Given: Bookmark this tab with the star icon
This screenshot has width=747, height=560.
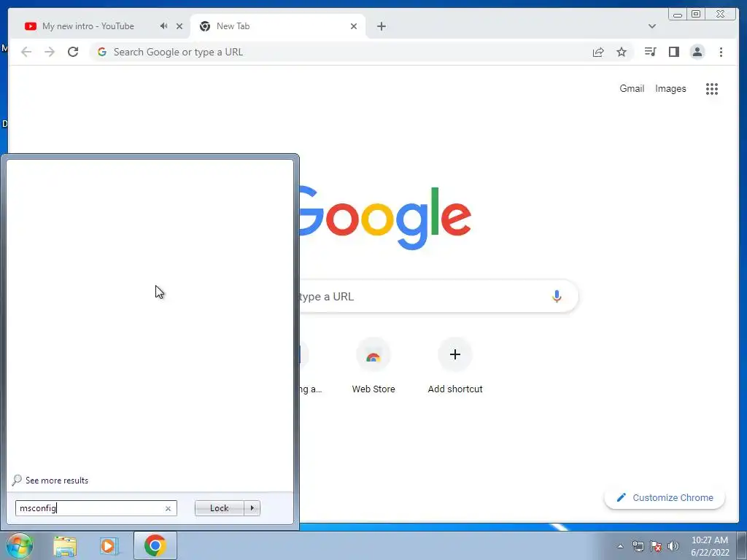Looking at the screenshot, I should pyautogui.click(x=622, y=52).
